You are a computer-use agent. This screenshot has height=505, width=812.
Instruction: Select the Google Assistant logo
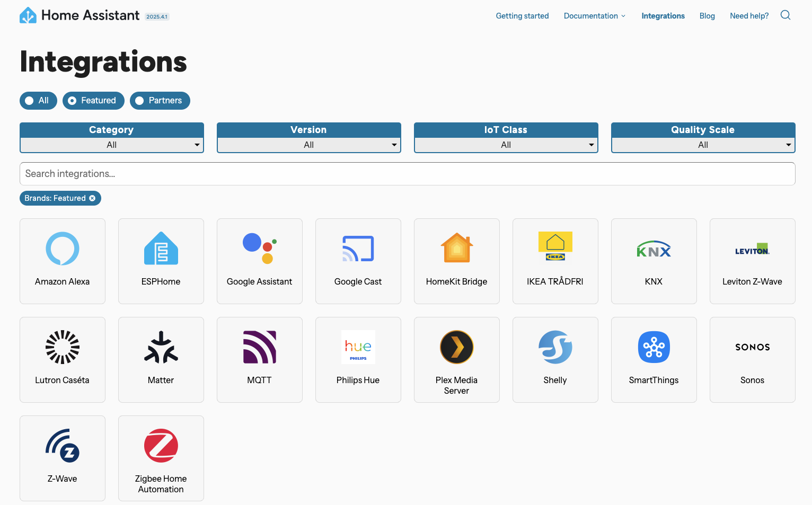(x=260, y=249)
